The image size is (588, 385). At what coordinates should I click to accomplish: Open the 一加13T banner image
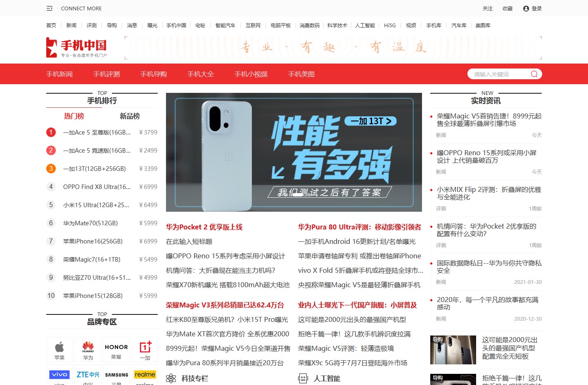pos(294,152)
